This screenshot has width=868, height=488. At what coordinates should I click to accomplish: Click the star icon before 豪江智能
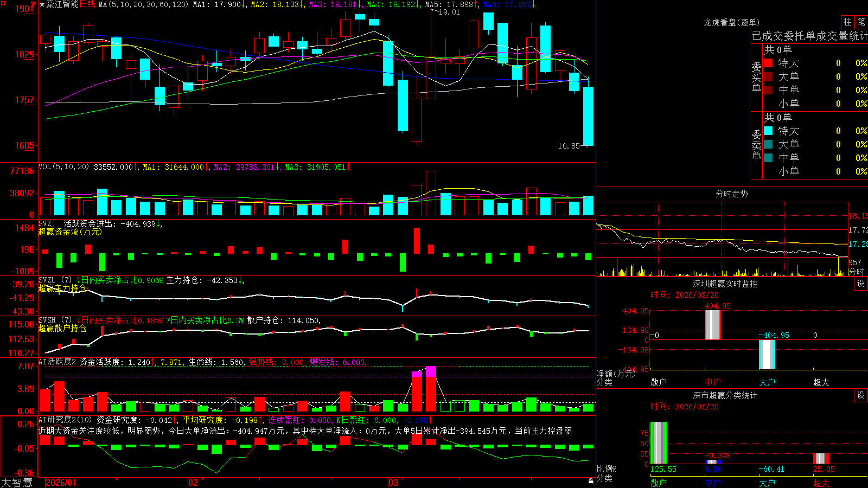click(x=42, y=4)
